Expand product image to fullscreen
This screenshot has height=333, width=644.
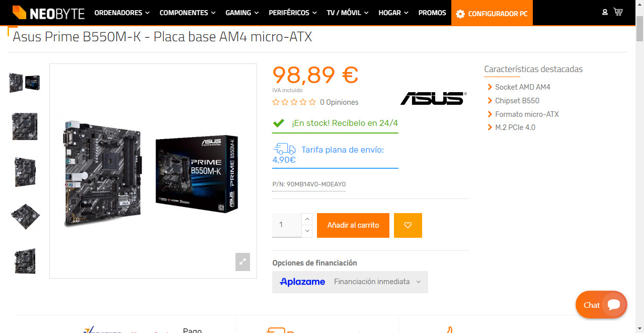243,262
